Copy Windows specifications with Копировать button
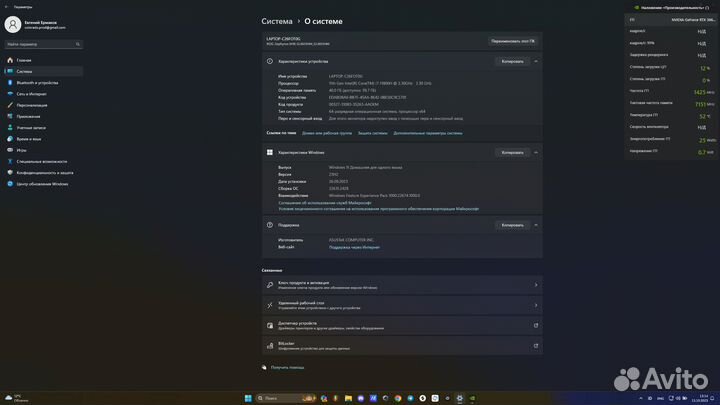This screenshot has height=405, width=720. (x=512, y=152)
